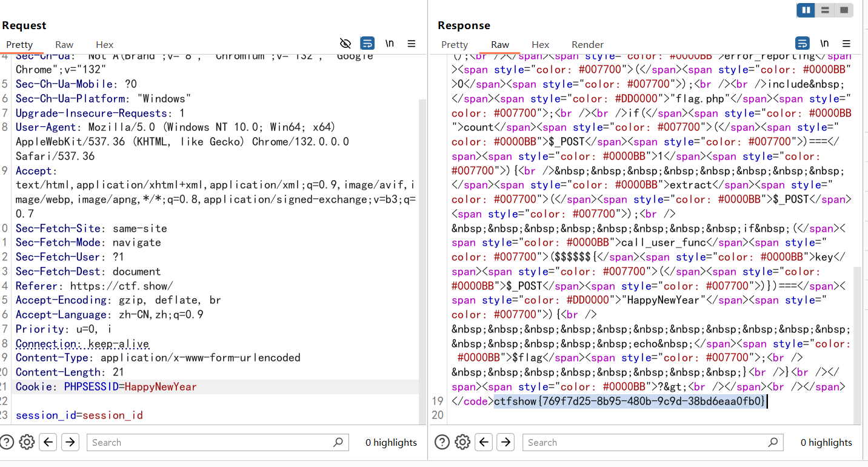Switch to side-by-side layout view
This screenshot has height=467, width=868.
coord(806,10)
